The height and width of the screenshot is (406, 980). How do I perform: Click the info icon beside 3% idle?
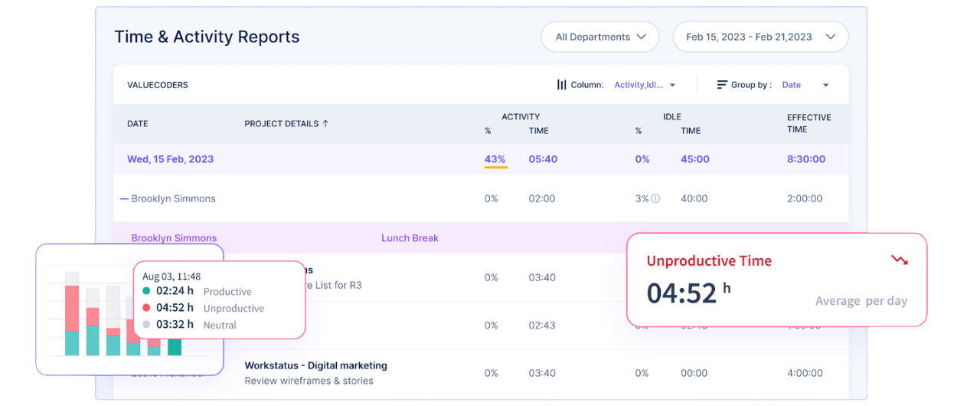tap(655, 198)
